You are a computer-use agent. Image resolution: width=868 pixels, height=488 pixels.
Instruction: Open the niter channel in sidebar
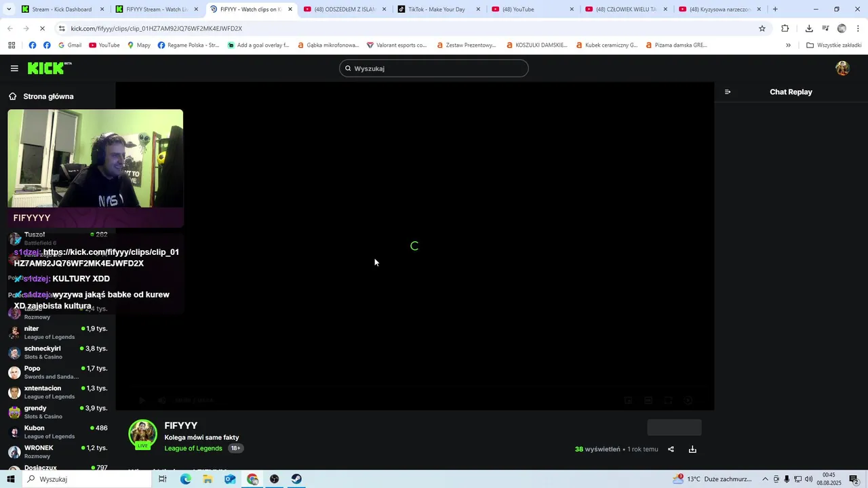(58, 333)
